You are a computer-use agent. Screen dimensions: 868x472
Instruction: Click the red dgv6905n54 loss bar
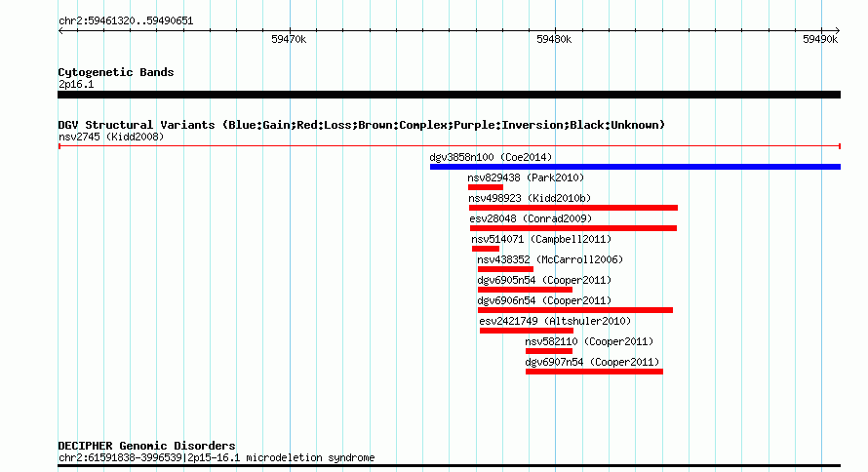pyautogui.click(x=525, y=290)
